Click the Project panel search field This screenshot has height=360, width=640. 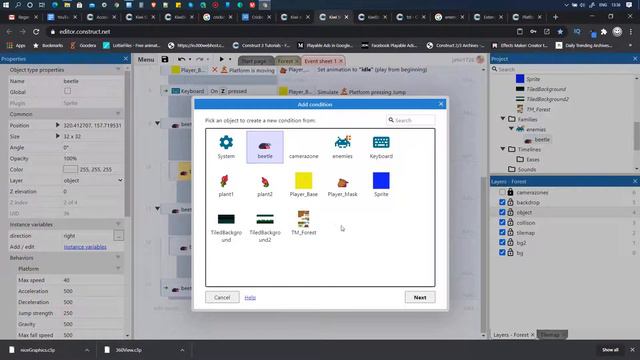point(563,69)
